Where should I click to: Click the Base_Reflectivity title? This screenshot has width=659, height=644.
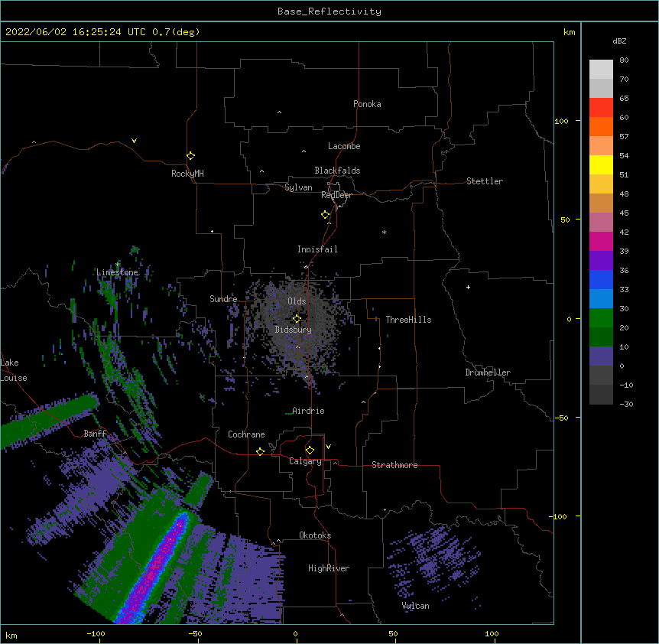(x=329, y=11)
